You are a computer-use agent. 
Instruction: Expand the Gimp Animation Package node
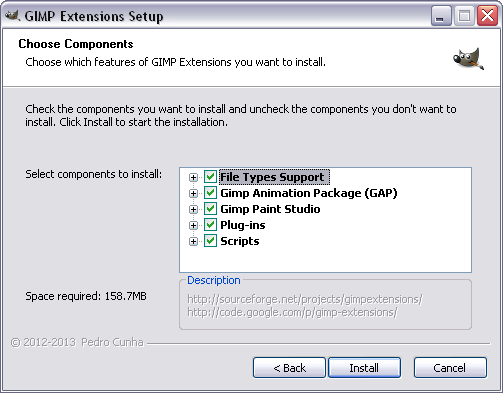click(x=193, y=193)
